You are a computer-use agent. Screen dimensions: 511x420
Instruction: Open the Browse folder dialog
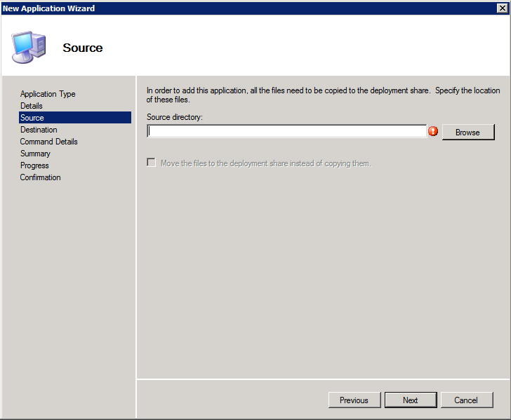pos(468,133)
